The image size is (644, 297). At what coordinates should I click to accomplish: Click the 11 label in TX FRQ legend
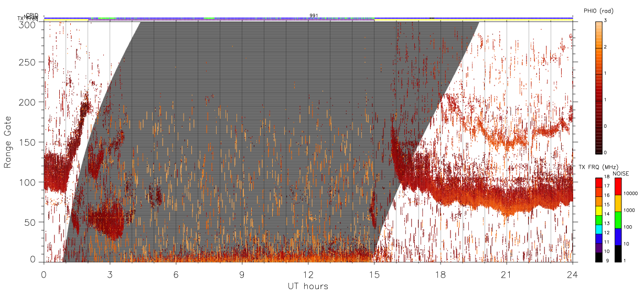[607, 242]
